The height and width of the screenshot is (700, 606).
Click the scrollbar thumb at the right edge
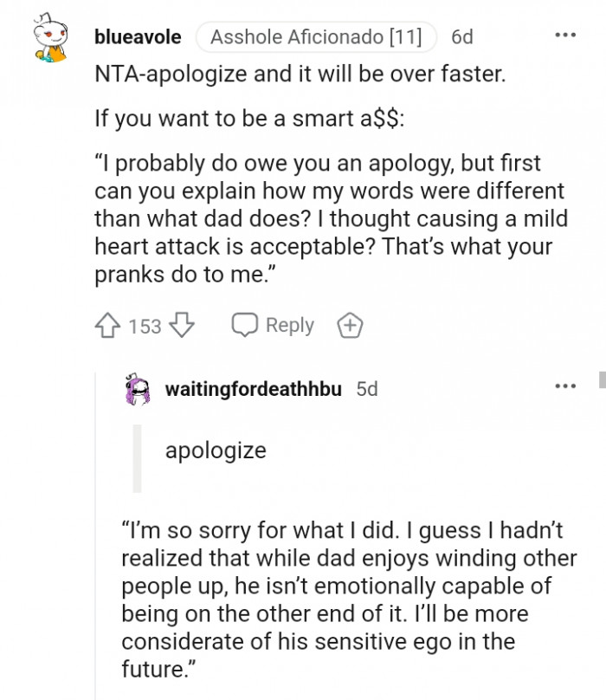[600, 379]
